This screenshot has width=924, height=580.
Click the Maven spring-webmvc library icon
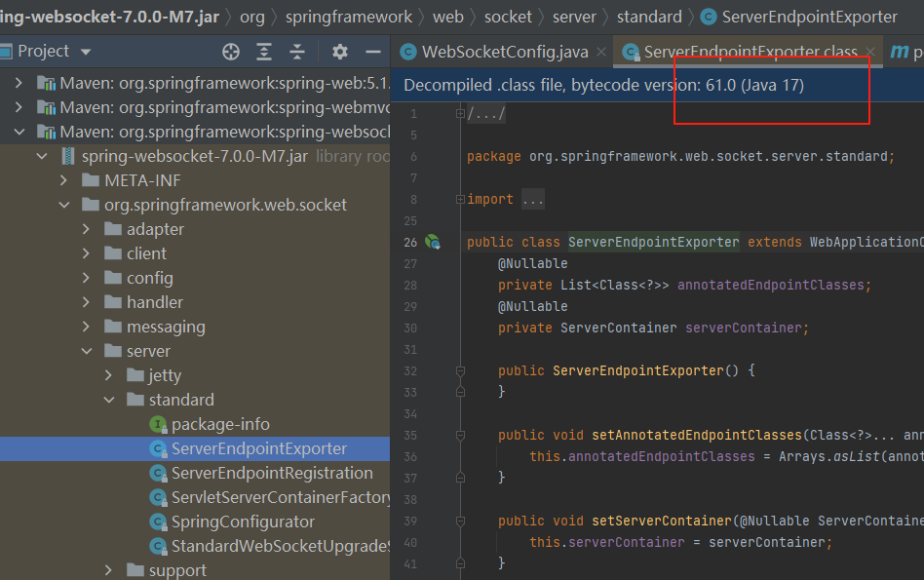tap(46, 107)
